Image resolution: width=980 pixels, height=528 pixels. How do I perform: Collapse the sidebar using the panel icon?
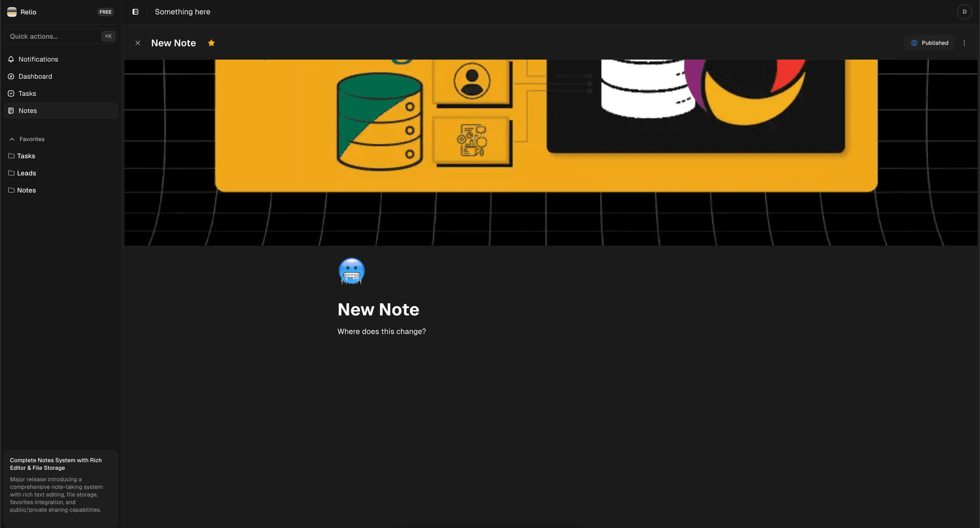point(135,11)
